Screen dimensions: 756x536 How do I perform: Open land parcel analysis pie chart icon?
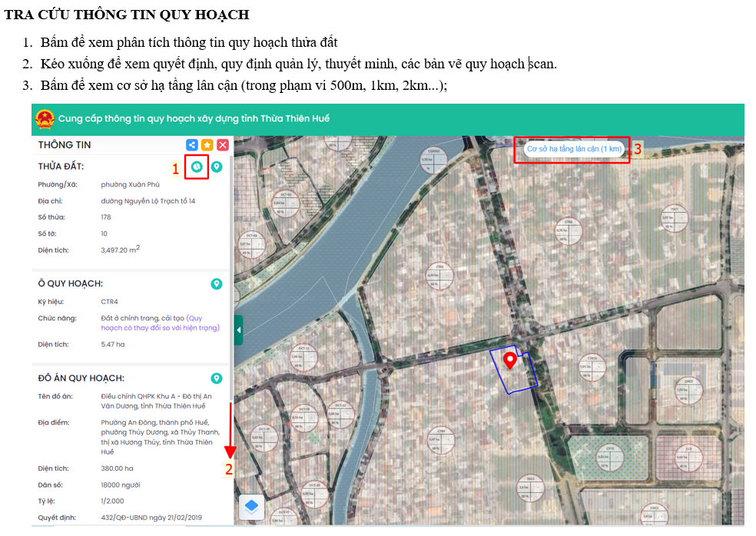(x=197, y=167)
